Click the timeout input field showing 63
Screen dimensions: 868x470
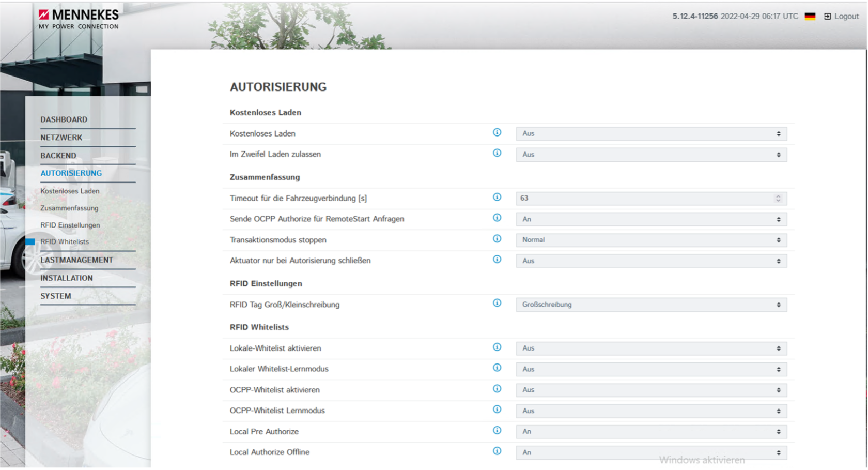pyautogui.click(x=641, y=199)
